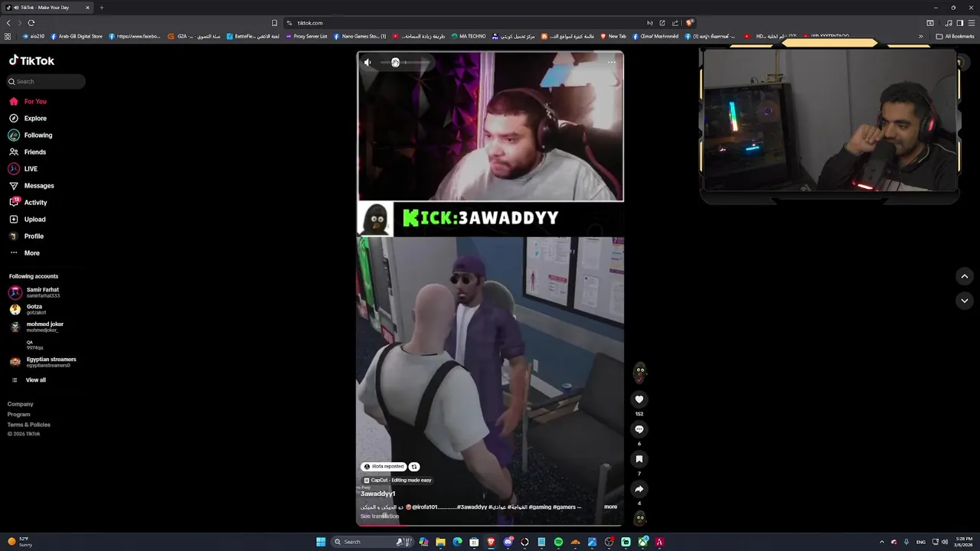This screenshot has height=551, width=980.
Task: Click the Brave Shields lion icon
Action: (x=689, y=23)
